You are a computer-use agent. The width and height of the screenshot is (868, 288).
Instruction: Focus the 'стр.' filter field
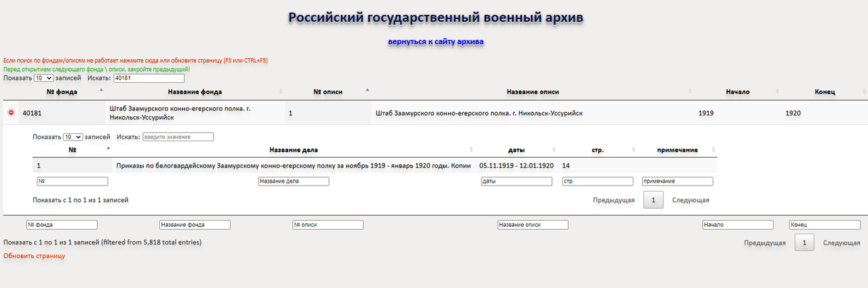coord(597,181)
